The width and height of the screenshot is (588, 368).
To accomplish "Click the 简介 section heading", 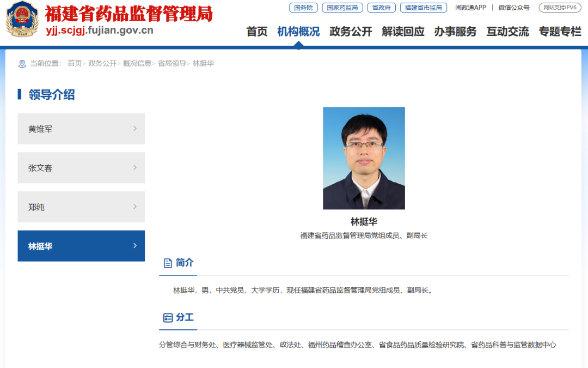I will pos(185,262).
